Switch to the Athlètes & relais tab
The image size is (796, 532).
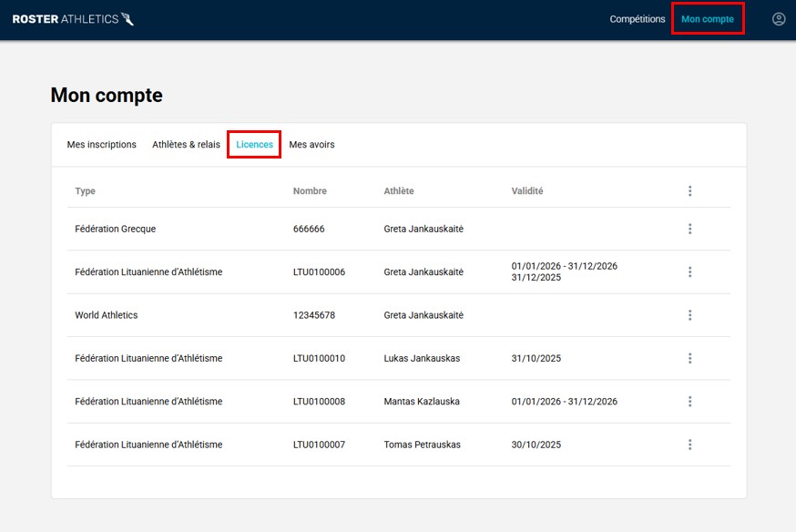pyautogui.click(x=187, y=145)
